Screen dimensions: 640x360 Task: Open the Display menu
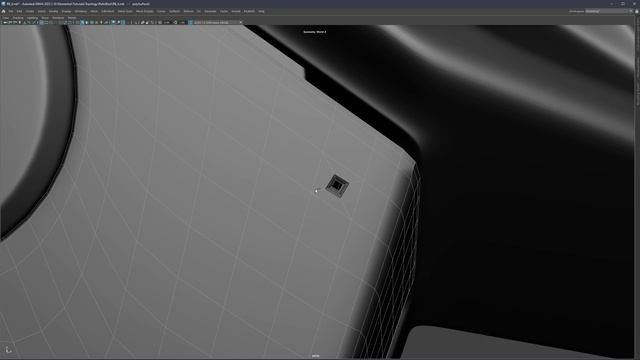pyautogui.click(x=66, y=11)
